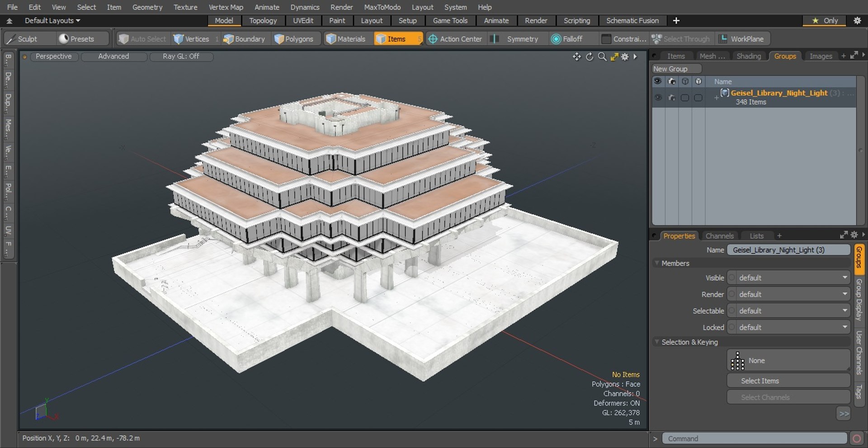Open the Default Layouts dropdown
The height and width of the screenshot is (448, 868).
click(52, 21)
